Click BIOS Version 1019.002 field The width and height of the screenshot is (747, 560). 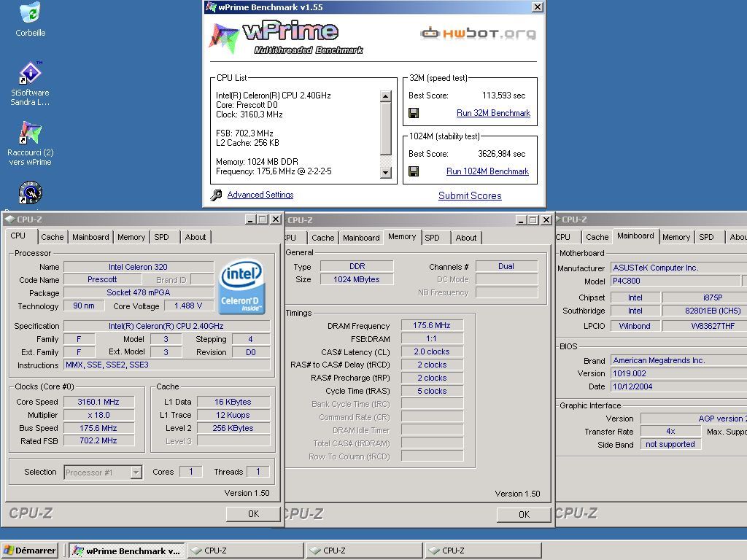coord(679,373)
